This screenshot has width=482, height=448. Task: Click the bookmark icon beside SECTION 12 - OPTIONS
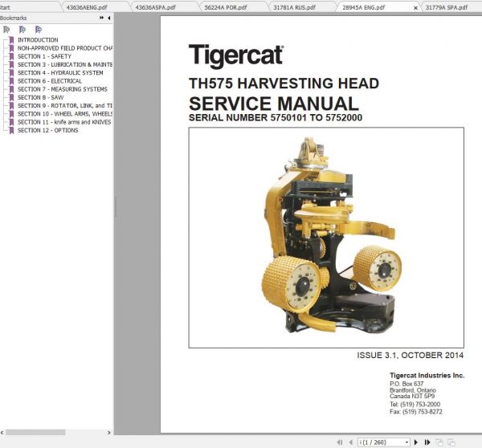click(x=11, y=130)
